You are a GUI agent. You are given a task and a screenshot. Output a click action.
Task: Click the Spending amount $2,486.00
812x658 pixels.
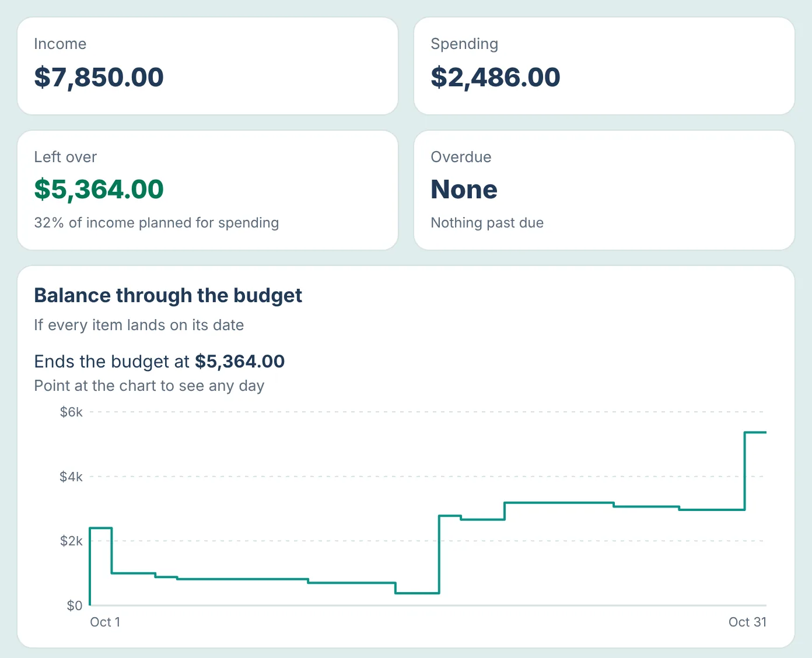tap(495, 77)
